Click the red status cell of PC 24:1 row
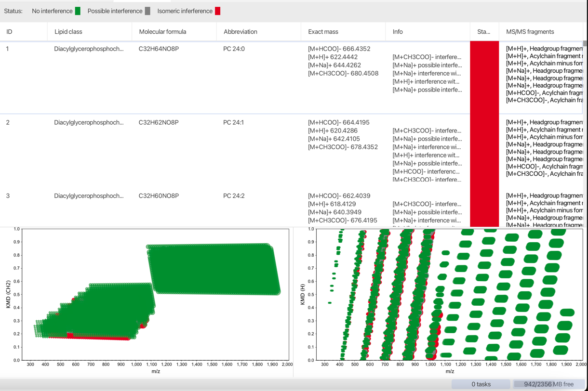 [x=484, y=151]
